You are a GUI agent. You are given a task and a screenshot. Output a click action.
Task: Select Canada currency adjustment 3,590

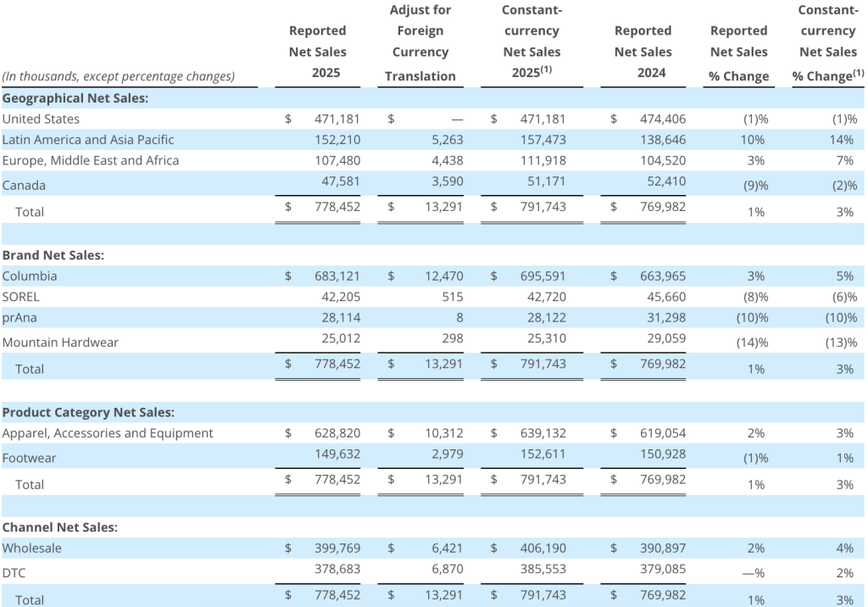(x=448, y=181)
